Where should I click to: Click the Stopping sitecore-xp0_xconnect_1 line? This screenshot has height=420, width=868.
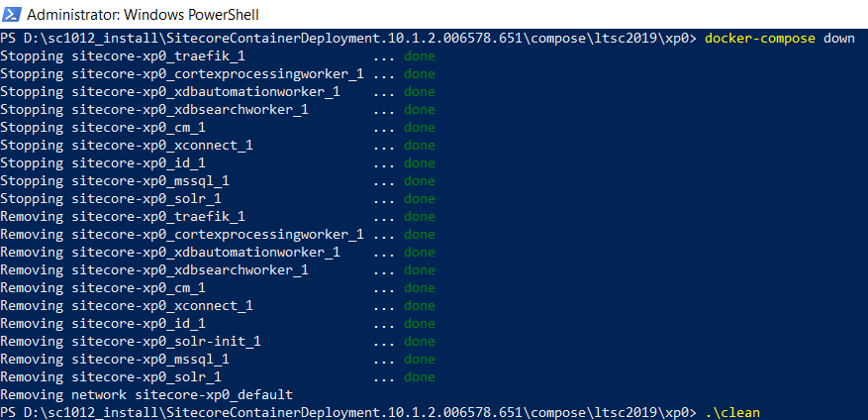pyautogui.click(x=127, y=145)
